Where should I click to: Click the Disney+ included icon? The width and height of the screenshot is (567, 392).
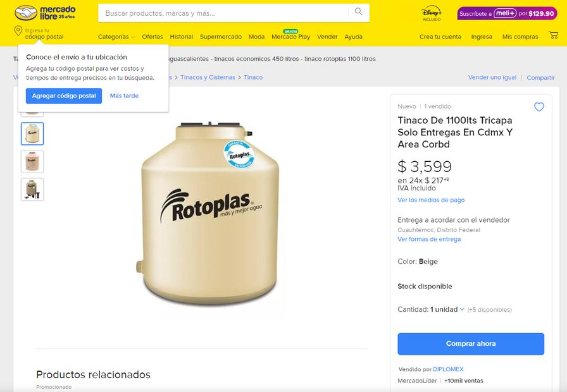(431, 13)
